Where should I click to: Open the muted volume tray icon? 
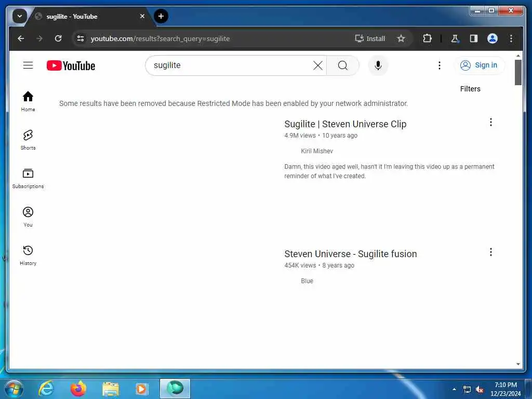click(480, 390)
